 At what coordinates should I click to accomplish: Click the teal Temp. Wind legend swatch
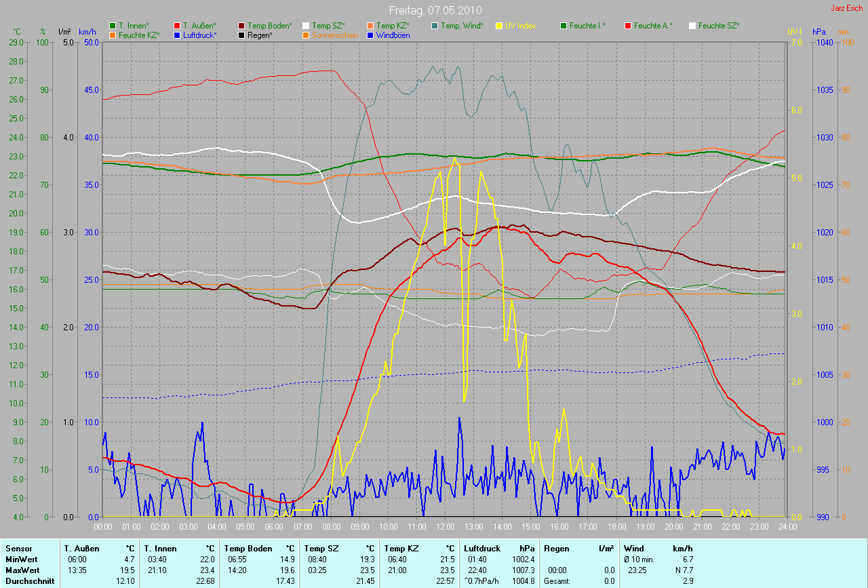pyautogui.click(x=435, y=26)
